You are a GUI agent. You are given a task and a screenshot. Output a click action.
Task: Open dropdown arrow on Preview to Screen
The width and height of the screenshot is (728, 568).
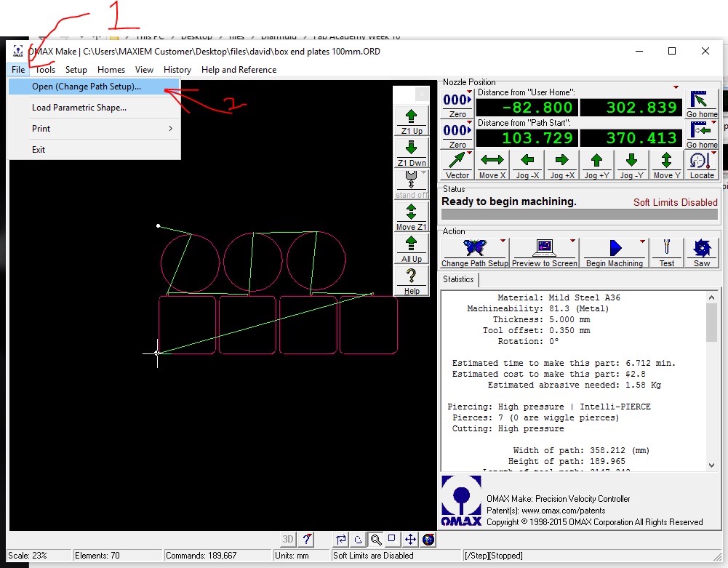click(572, 241)
